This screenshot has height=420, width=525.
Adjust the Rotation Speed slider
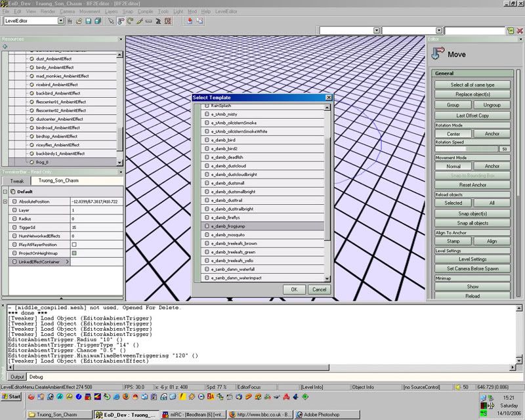467,149
